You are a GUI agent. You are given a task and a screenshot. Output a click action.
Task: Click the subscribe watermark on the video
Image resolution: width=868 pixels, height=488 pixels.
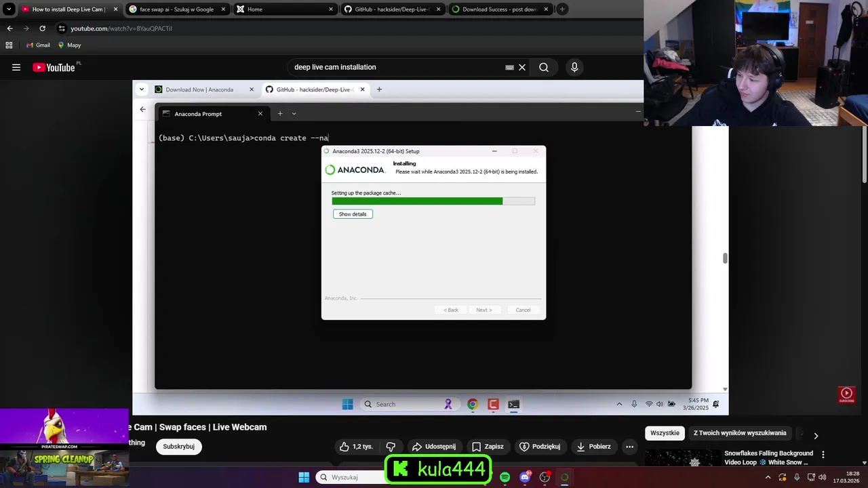click(x=846, y=394)
